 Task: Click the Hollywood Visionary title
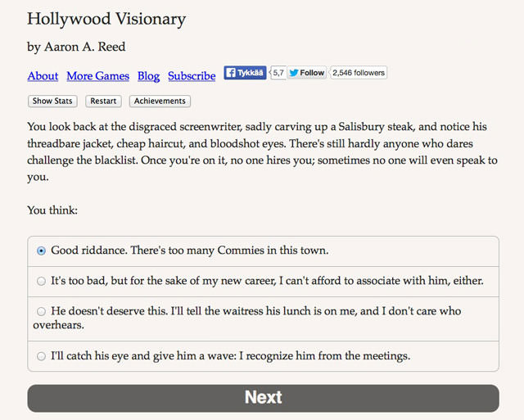tap(106, 19)
